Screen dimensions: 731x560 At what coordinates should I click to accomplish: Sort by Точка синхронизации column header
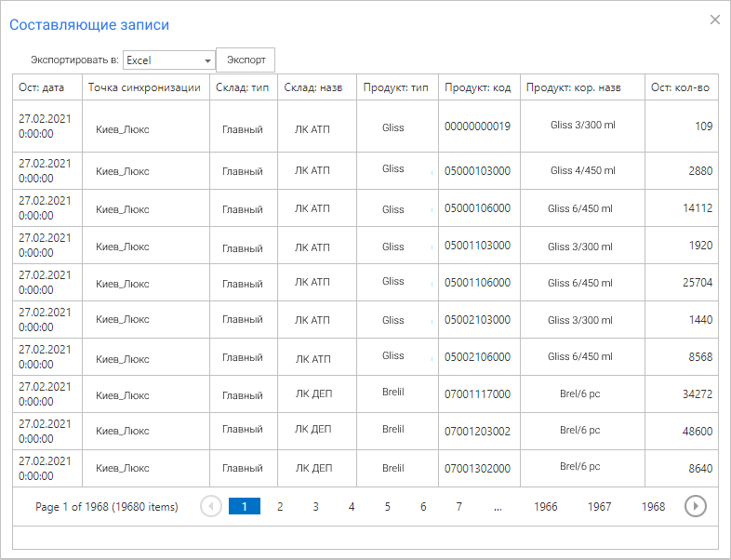(x=146, y=87)
